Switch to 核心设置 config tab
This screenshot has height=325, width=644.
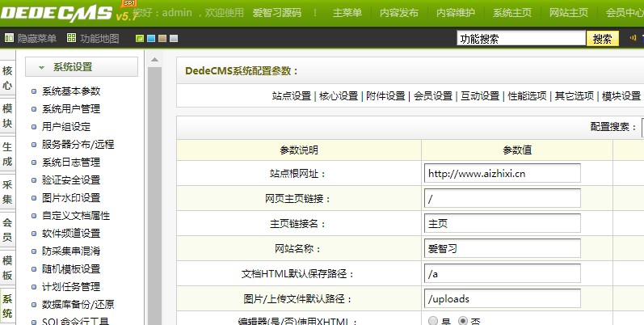pos(339,96)
